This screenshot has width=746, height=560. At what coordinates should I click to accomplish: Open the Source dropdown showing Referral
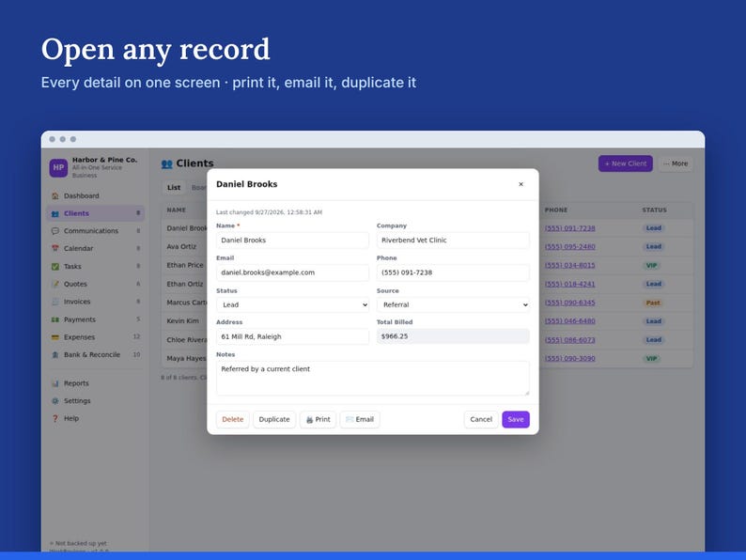(x=453, y=304)
